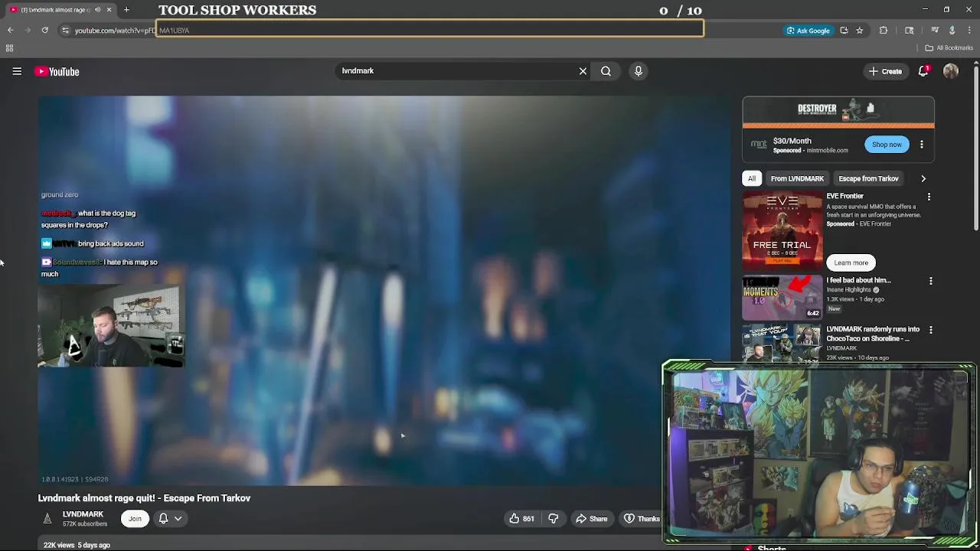The height and width of the screenshot is (551, 980).
Task: Click the magnifier search button
Action: [x=606, y=71]
